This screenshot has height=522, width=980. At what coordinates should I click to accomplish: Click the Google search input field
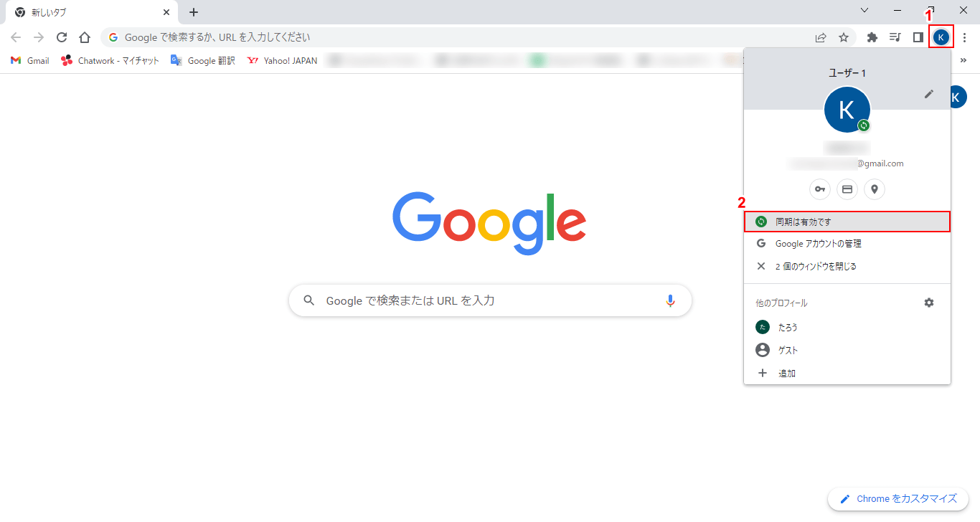point(490,300)
